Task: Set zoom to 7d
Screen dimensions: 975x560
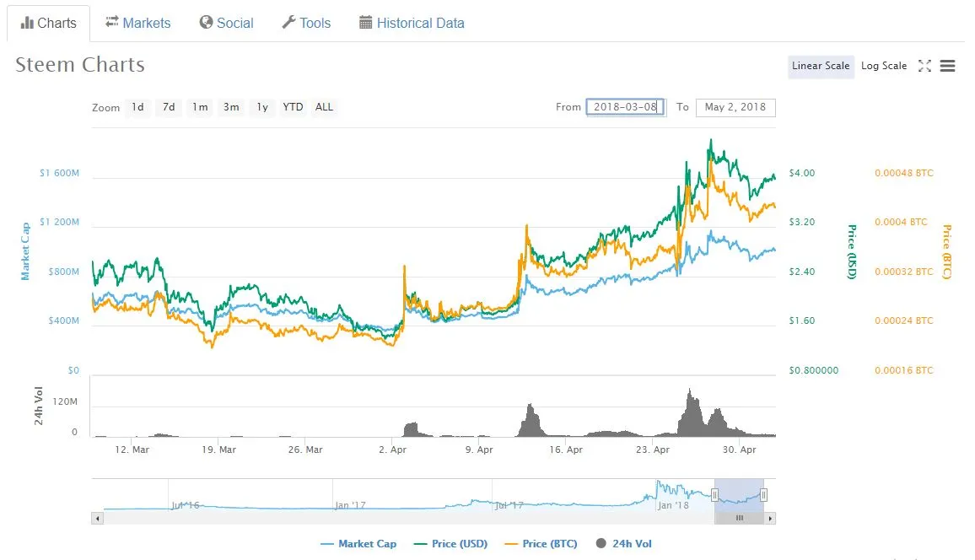Action: 169,107
